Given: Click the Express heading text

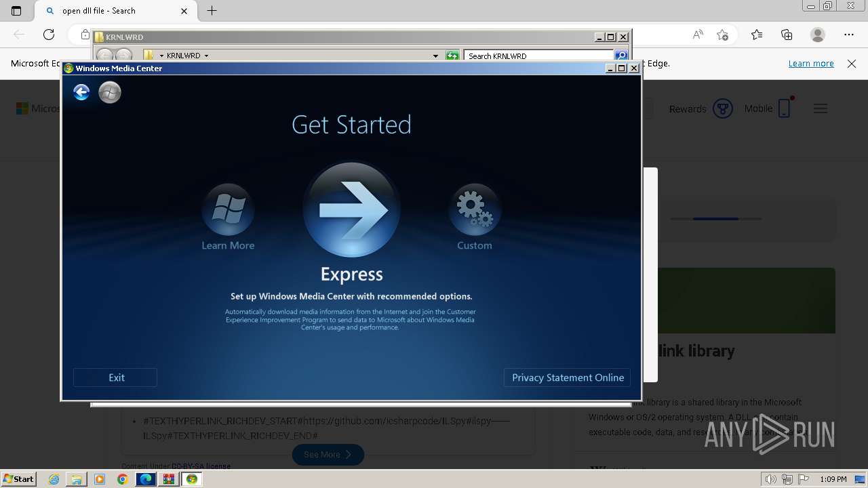Looking at the screenshot, I should point(351,274).
